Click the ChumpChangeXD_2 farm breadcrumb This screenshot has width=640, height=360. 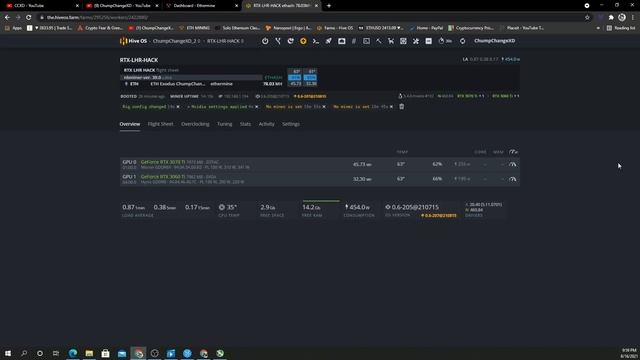point(175,41)
